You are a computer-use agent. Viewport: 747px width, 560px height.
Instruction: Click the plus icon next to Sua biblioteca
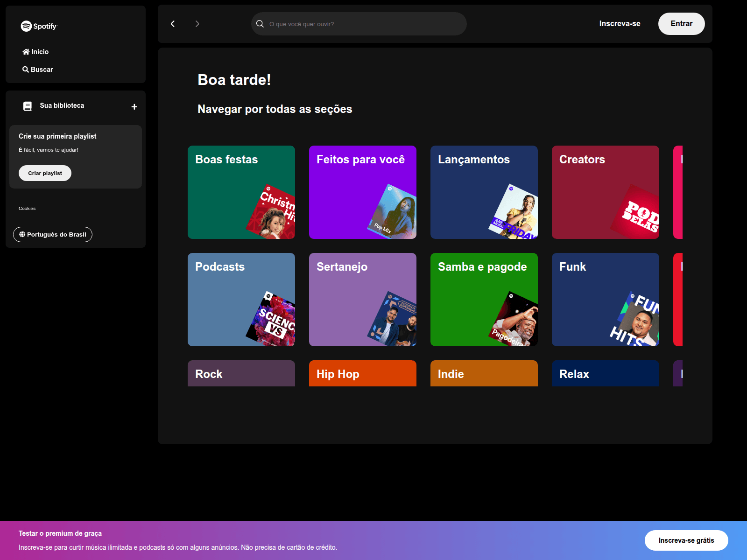134,106
